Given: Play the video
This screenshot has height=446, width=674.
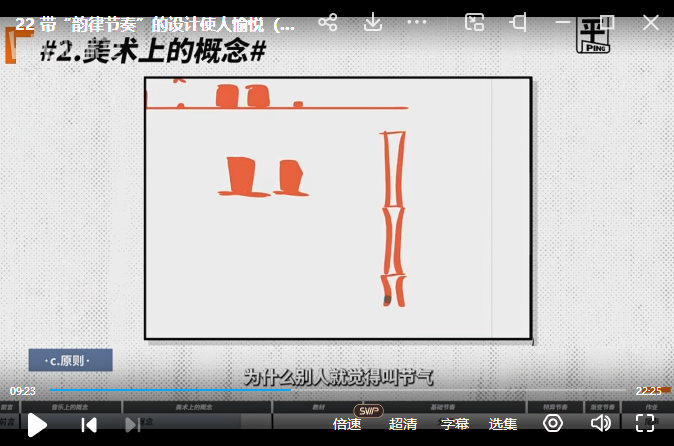Looking at the screenshot, I should [x=37, y=424].
